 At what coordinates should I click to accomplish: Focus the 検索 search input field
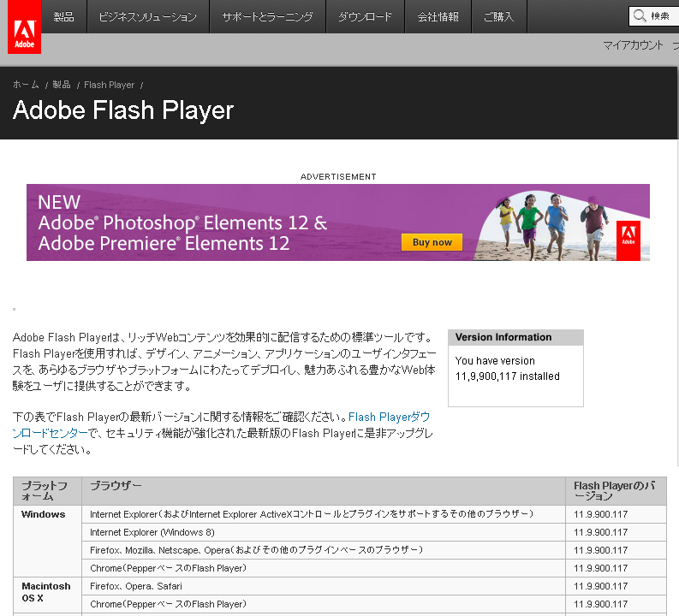click(662, 16)
